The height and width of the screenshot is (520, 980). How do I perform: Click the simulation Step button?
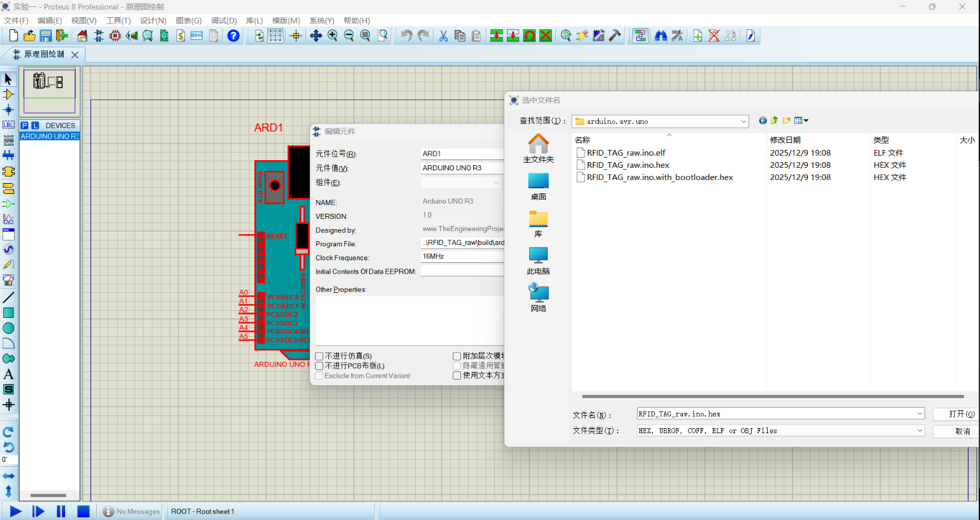(38, 511)
